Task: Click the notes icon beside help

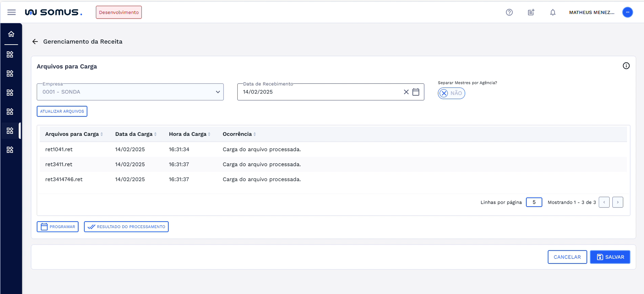Action: coord(531,13)
